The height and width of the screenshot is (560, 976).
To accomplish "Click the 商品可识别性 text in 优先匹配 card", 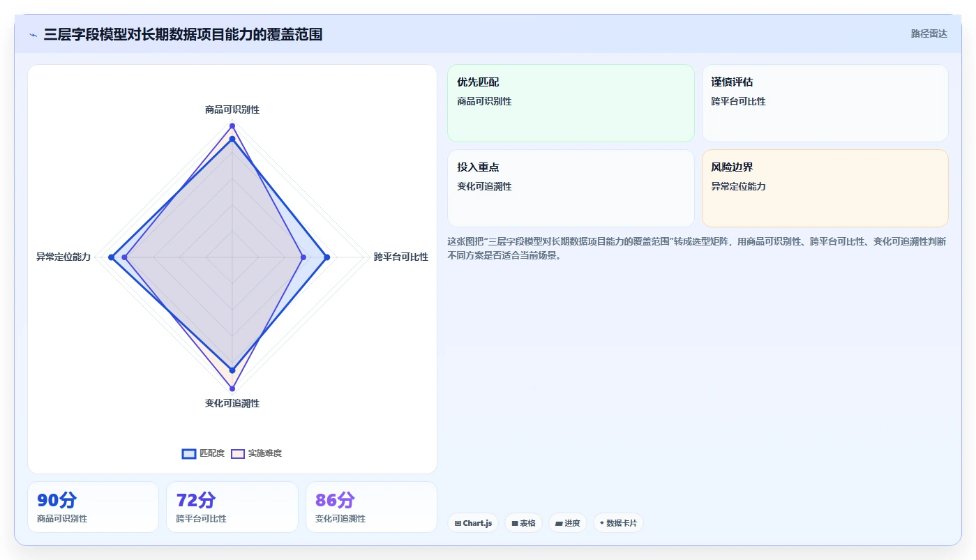I will (x=484, y=101).
